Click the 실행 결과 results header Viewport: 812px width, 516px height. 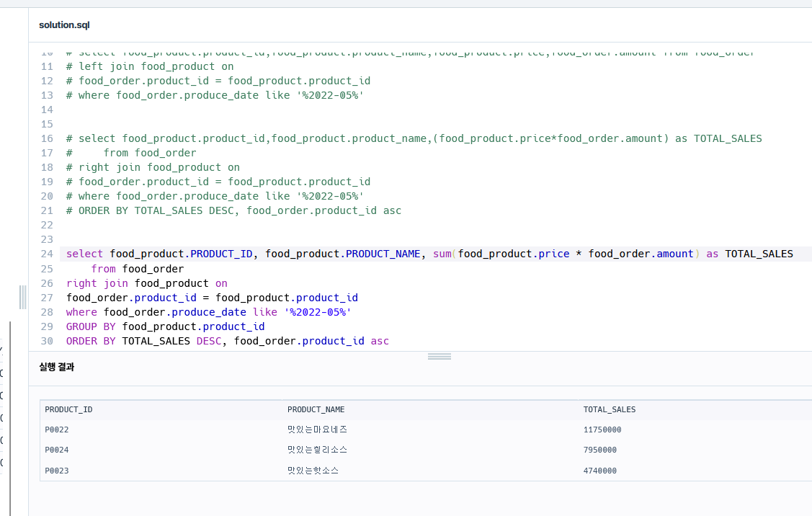tap(57, 367)
